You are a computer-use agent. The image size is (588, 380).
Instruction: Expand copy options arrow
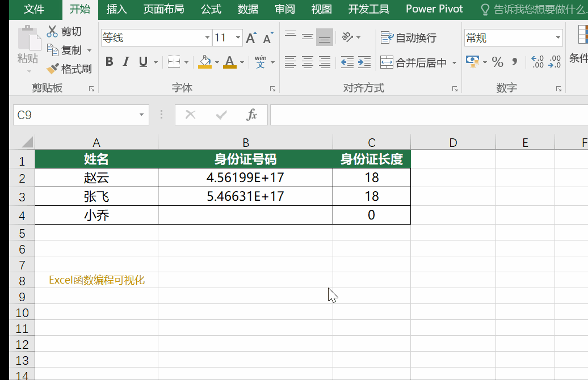(x=89, y=50)
